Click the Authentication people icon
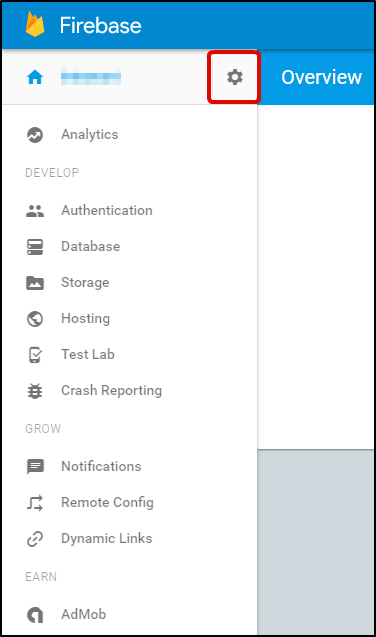376x637 pixels. click(x=35, y=211)
